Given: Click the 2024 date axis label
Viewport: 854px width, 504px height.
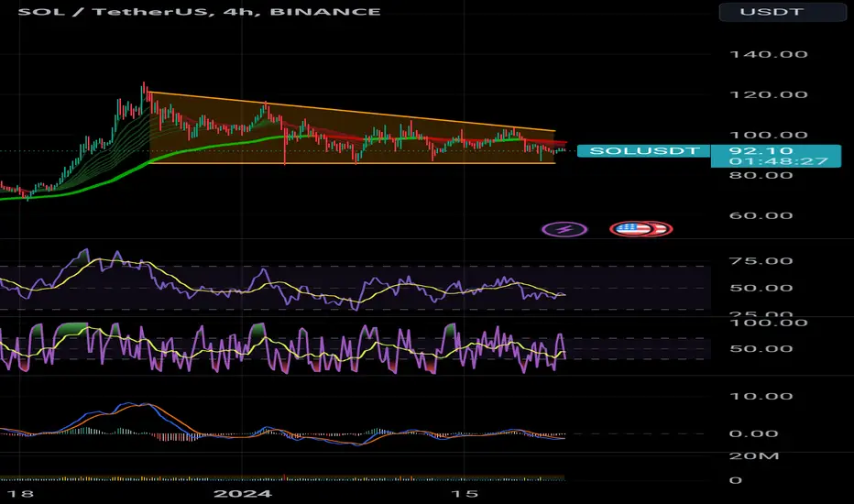Looking at the screenshot, I should (243, 494).
